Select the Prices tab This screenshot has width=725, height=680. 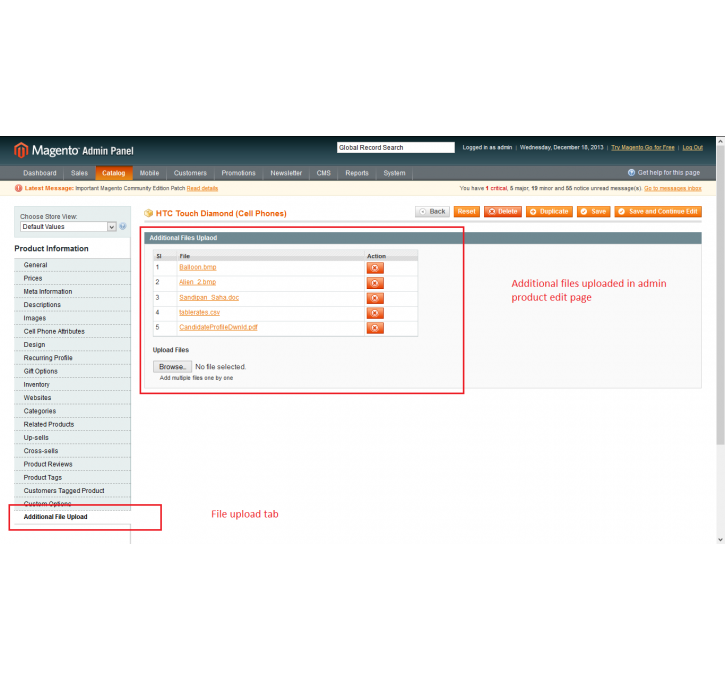click(72, 278)
